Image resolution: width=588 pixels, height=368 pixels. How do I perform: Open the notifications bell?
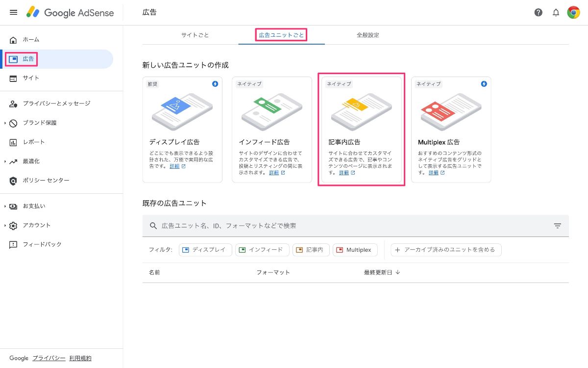coord(556,13)
